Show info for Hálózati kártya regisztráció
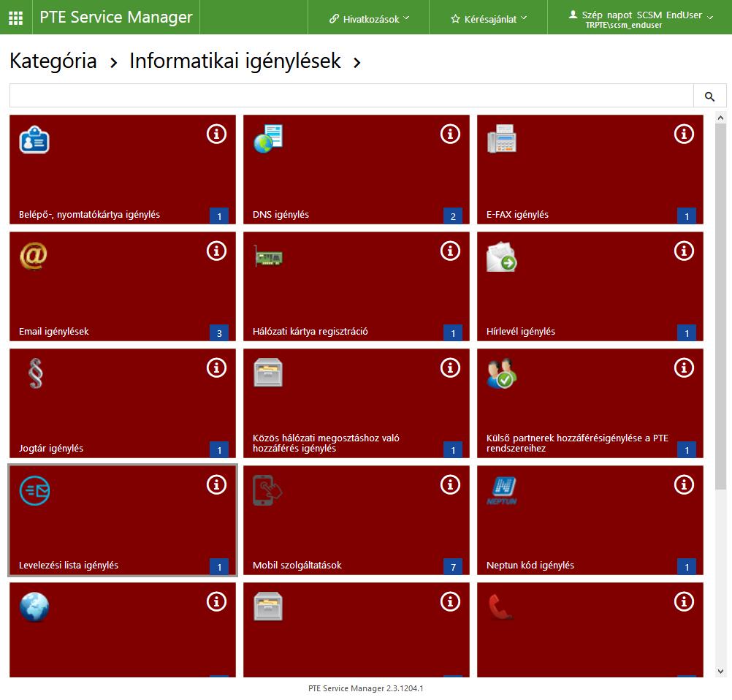This screenshot has width=732, height=700. coord(451,251)
